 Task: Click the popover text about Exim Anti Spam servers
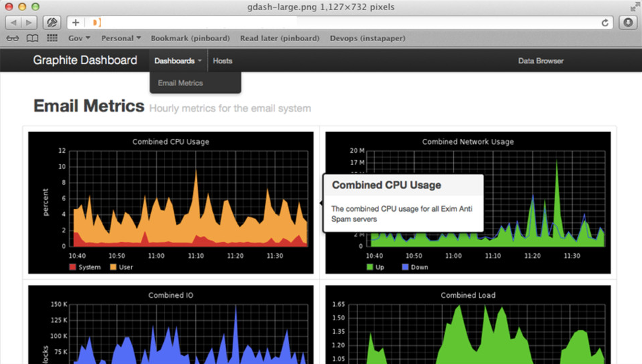click(401, 214)
